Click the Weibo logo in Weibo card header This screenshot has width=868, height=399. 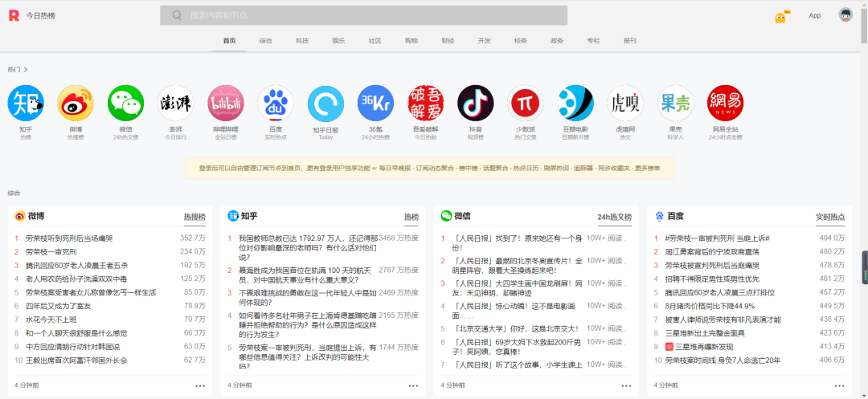tap(20, 216)
